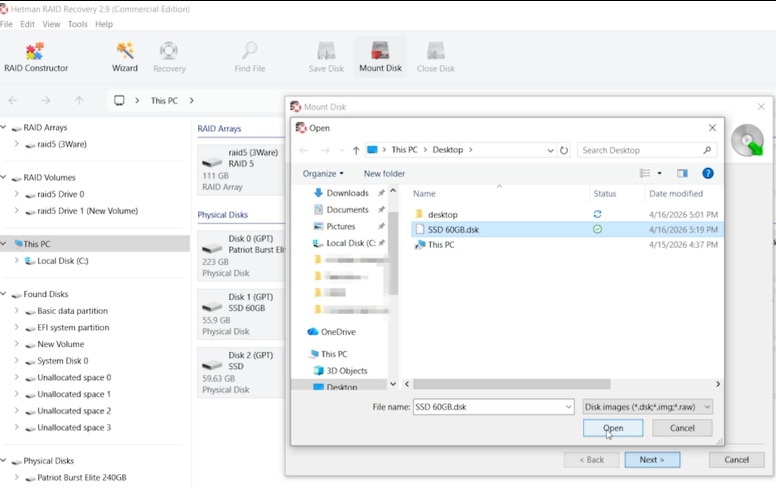Viewport: 776px width, 488px height.
Task: Go back in main window navigation
Action: click(x=13, y=100)
